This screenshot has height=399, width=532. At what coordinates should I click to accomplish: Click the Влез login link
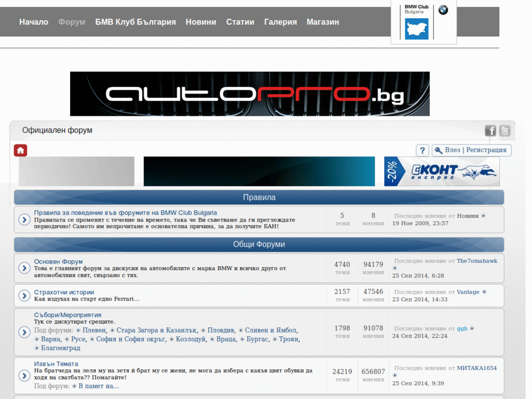(x=453, y=150)
